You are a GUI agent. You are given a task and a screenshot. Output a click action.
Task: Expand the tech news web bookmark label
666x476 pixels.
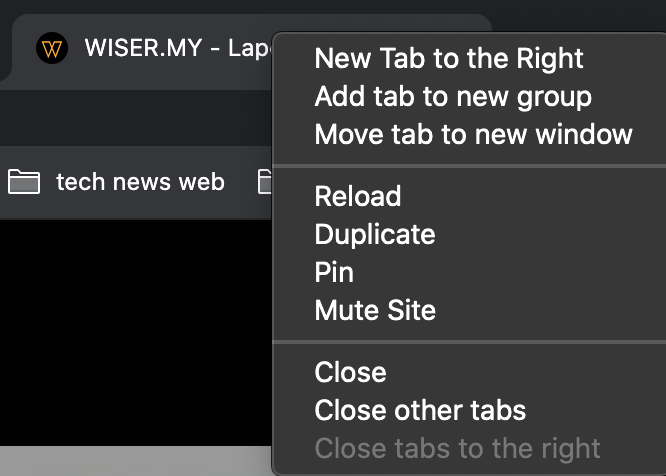[140, 182]
